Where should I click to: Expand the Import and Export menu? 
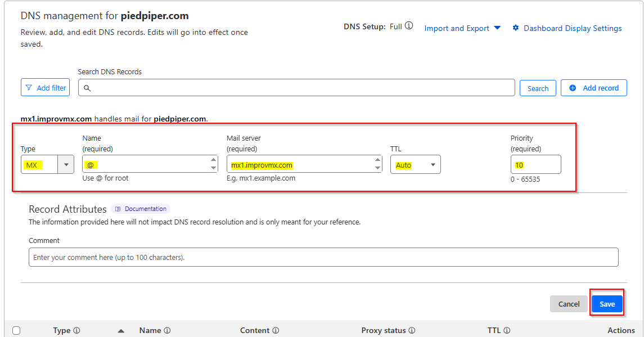coord(462,28)
